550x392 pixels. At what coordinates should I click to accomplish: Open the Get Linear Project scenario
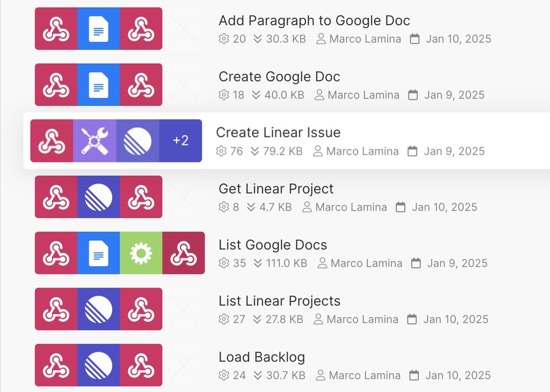pyautogui.click(x=276, y=189)
